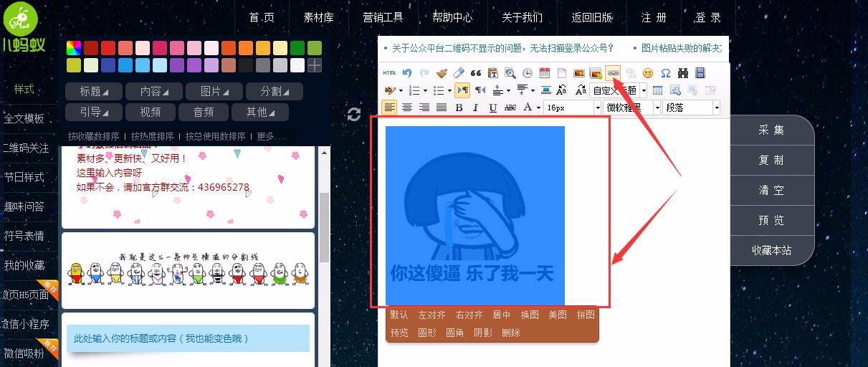The height and width of the screenshot is (367, 868).
Task: Insert a blockquote with the quote icon
Action: point(476,73)
